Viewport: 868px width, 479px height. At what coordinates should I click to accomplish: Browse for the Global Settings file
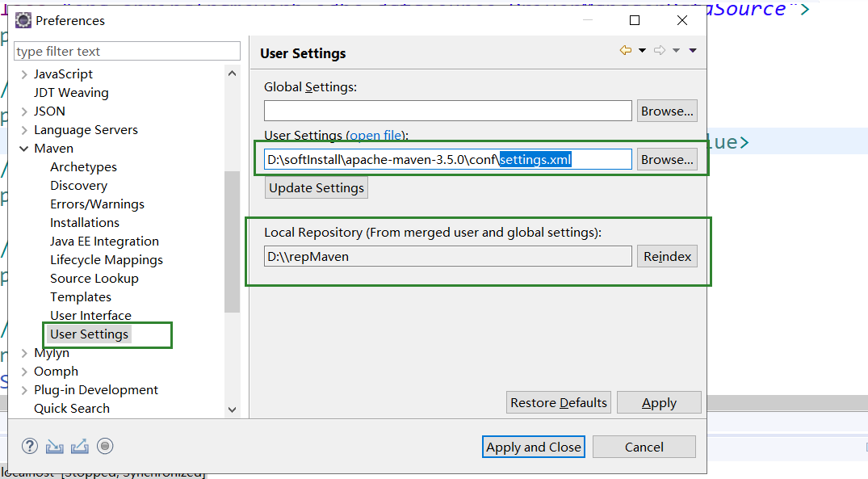667,111
